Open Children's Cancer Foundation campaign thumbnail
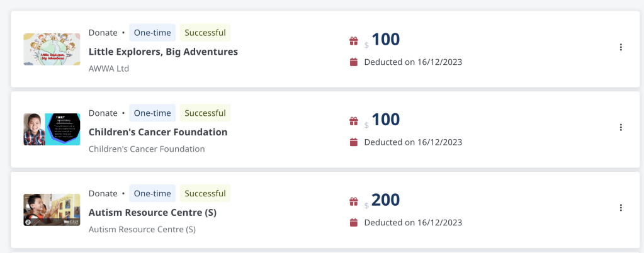This screenshot has height=253, width=644. (52, 129)
